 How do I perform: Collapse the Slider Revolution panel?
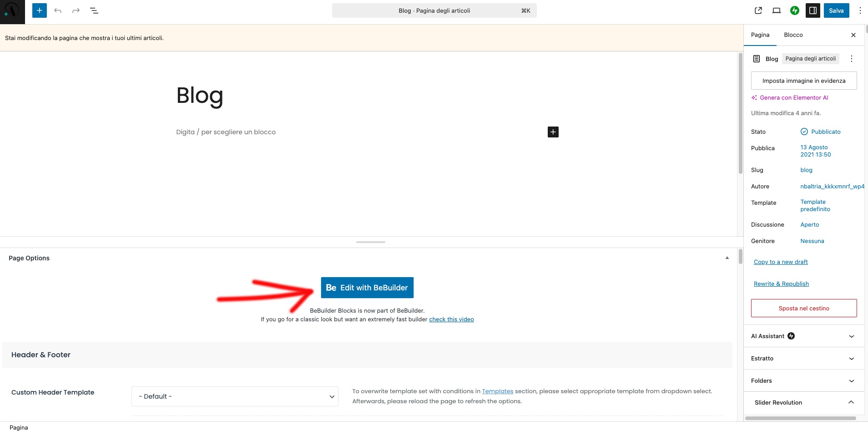(x=851, y=402)
